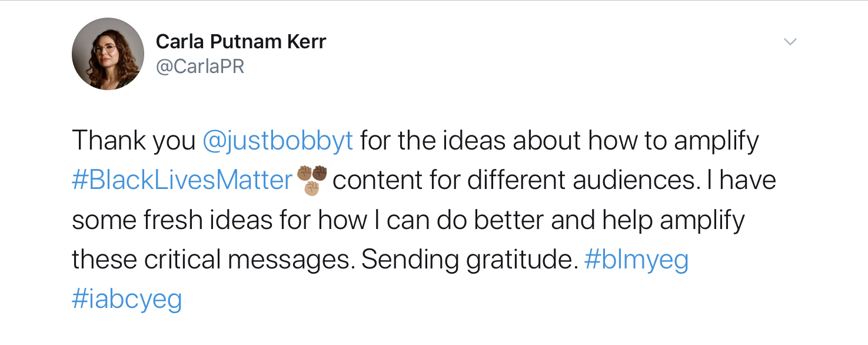Open the @CarlaPR handle link
Image resolution: width=868 pixels, height=345 pixels.
[x=200, y=67]
